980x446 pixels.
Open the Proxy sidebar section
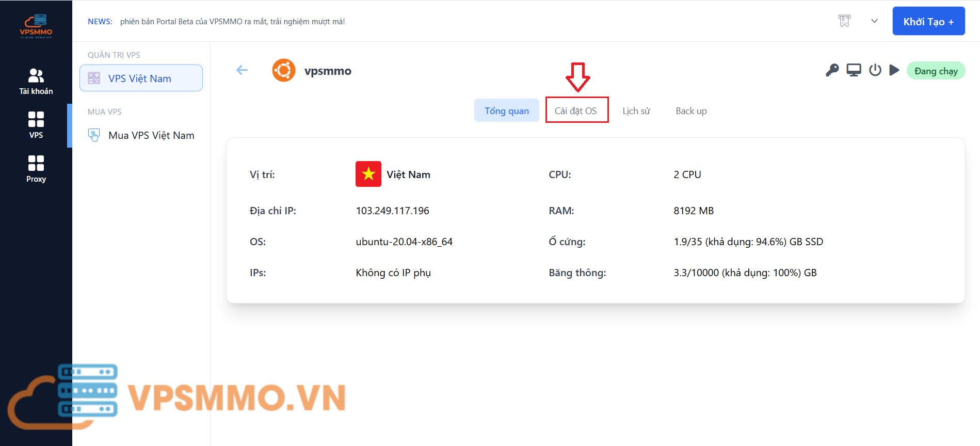pos(36,169)
